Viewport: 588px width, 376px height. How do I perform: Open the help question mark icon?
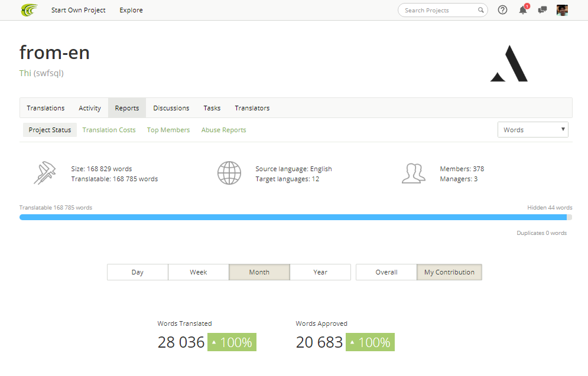click(x=502, y=10)
